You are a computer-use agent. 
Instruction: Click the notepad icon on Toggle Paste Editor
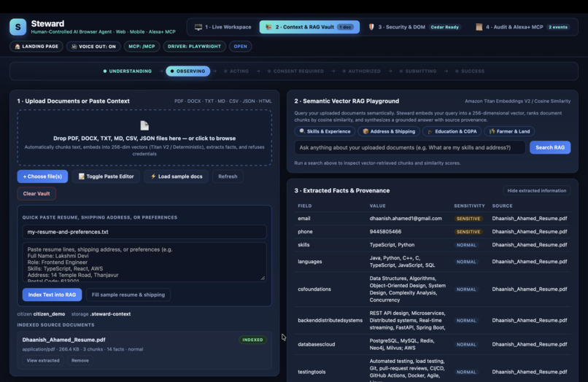pyautogui.click(x=81, y=176)
